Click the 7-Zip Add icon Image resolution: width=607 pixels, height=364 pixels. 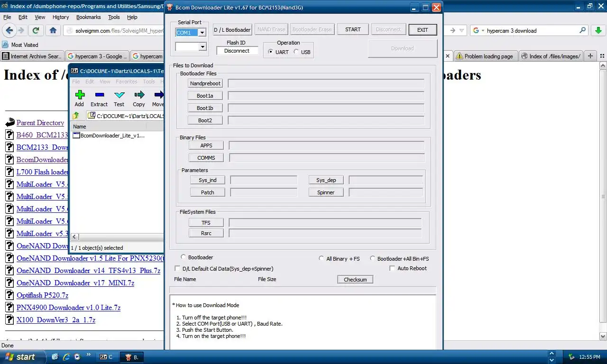pyautogui.click(x=80, y=95)
